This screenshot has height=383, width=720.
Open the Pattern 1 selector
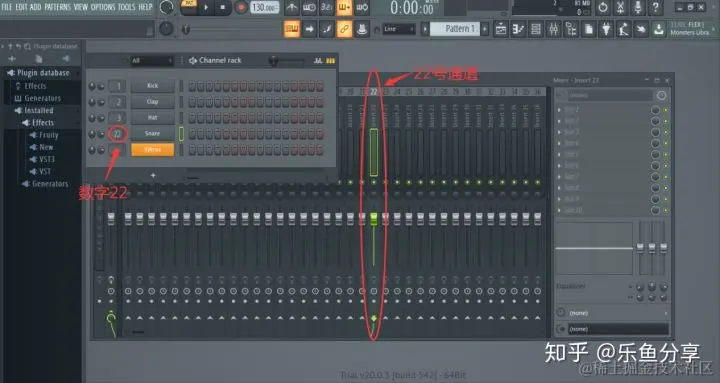(455, 29)
